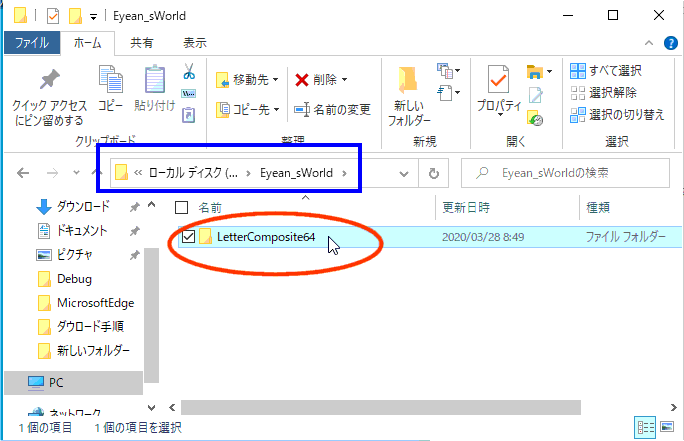Click 名前の変更 rename button
This screenshot has height=441, width=684.
click(333, 109)
